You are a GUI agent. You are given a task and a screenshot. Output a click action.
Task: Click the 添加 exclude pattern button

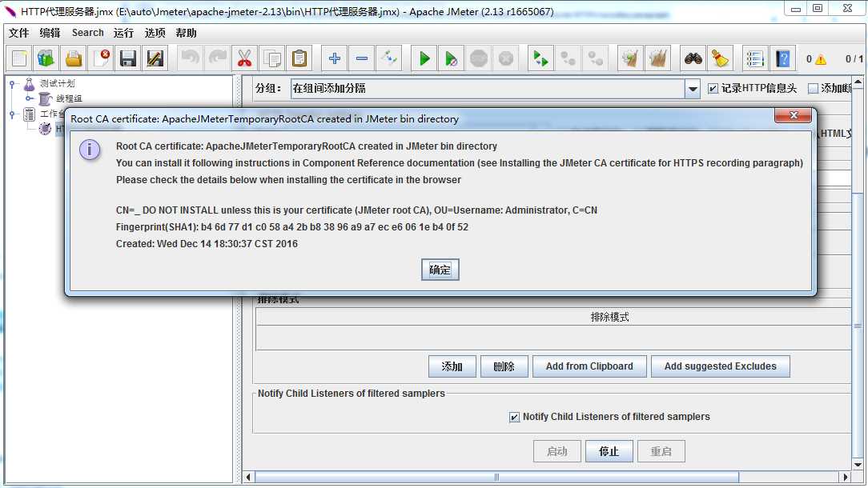[452, 366]
